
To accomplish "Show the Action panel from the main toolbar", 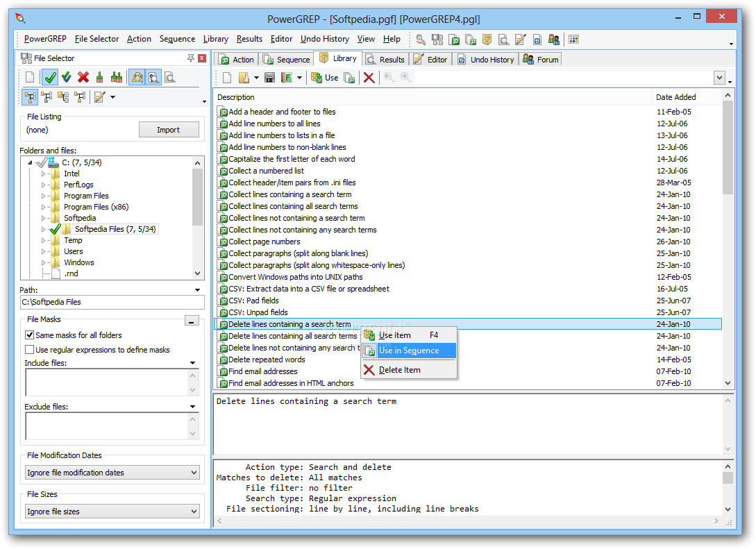I will click(x=454, y=40).
